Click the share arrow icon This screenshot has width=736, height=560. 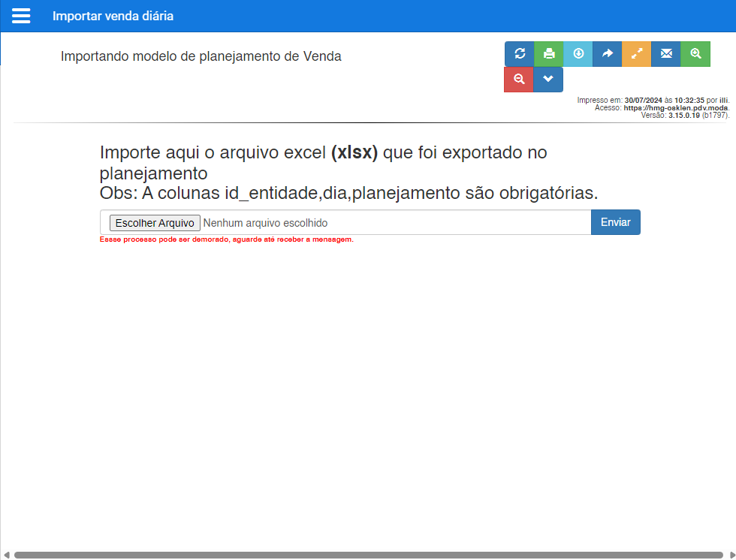(x=608, y=54)
